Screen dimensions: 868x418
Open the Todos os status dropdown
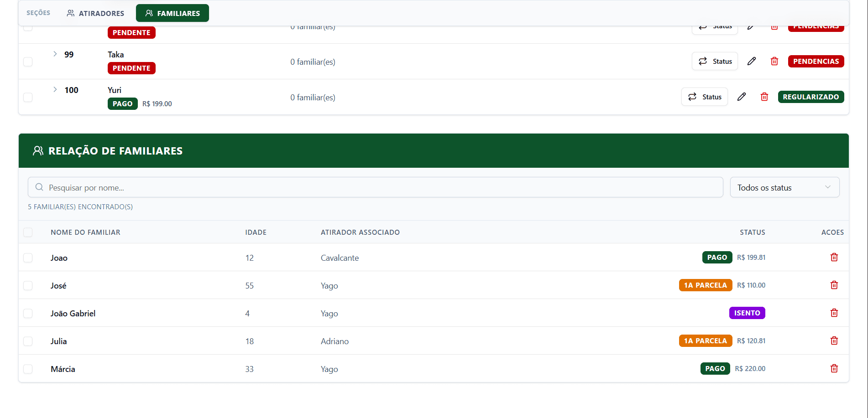pyautogui.click(x=784, y=187)
